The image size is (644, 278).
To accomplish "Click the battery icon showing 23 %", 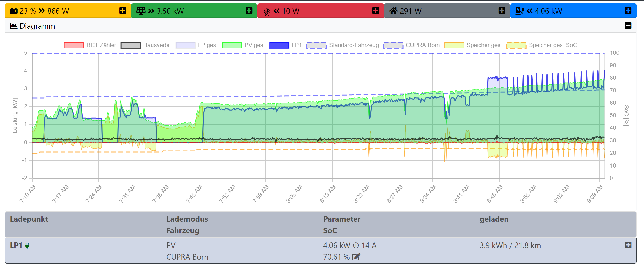I will tap(13, 11).
